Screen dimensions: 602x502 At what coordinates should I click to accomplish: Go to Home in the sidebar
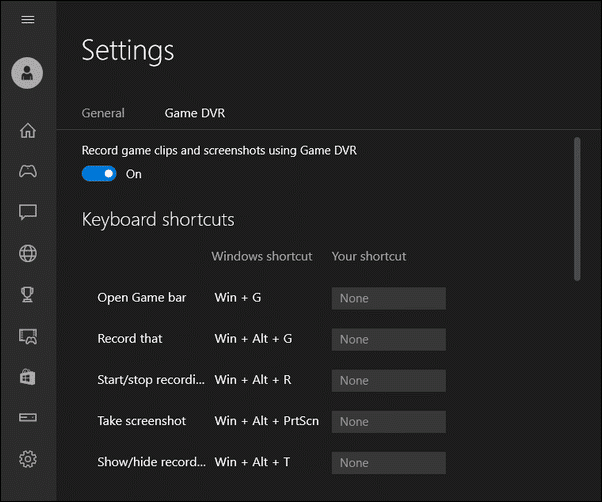(x=28, y=130)
